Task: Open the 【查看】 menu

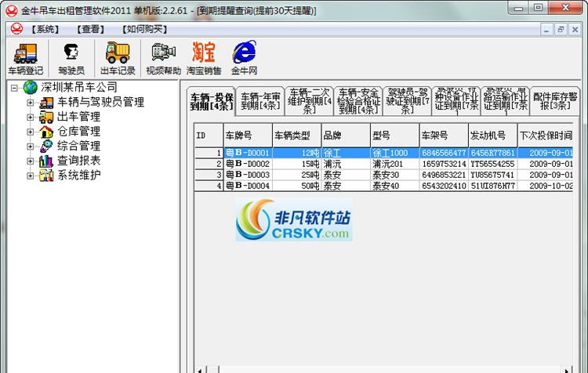Action: pyautogui.click(x=90, y=29)
